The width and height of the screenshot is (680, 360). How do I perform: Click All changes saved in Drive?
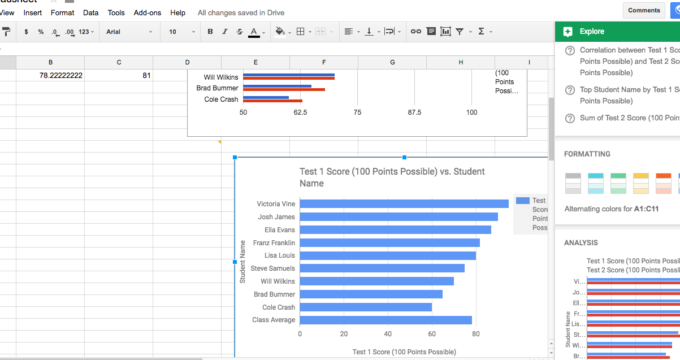click(x=241, y=13)
